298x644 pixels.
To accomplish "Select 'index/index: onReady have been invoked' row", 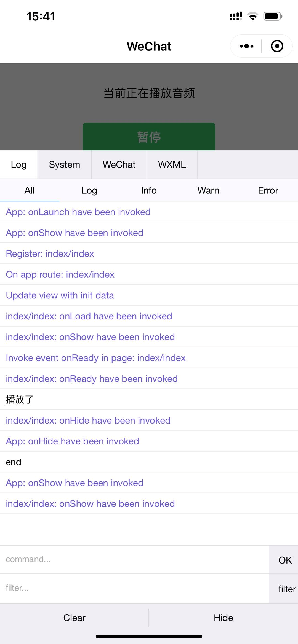I will tap(149, 379).
